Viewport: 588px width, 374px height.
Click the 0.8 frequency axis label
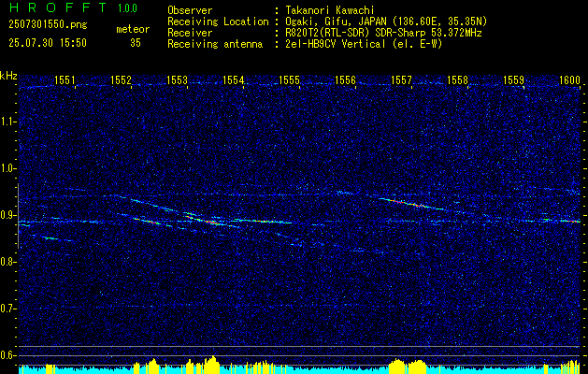(8, 262)
